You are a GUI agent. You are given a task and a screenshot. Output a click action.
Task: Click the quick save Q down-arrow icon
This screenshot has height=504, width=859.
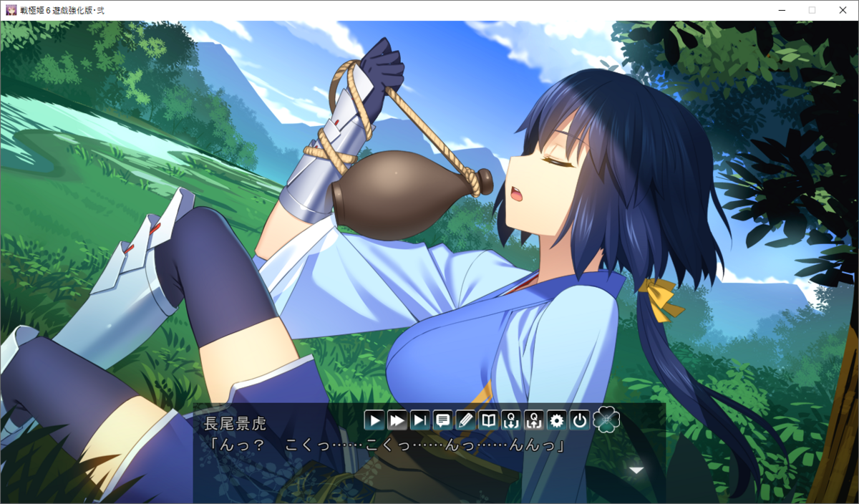510,420
